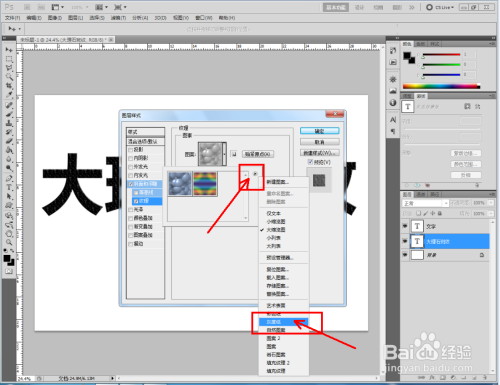Open the Color panel options menu
Viewport: 500px width, 385px height.
coord(492,44)
